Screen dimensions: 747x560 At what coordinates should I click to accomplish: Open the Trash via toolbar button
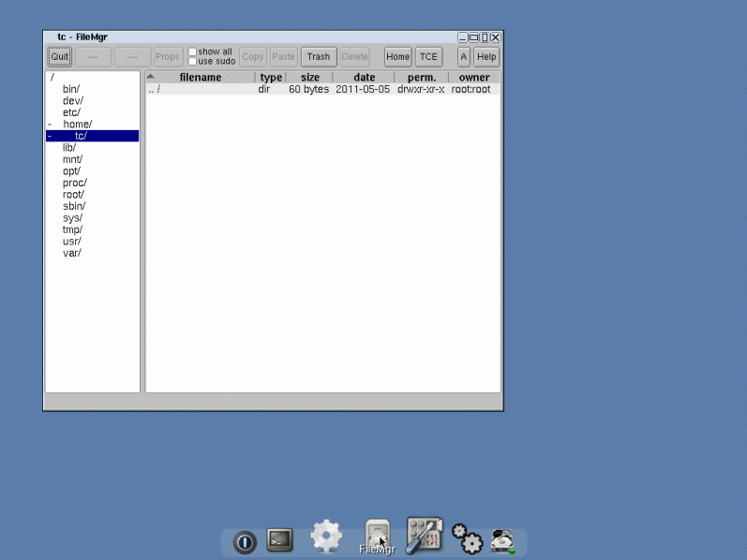point(318,57)
